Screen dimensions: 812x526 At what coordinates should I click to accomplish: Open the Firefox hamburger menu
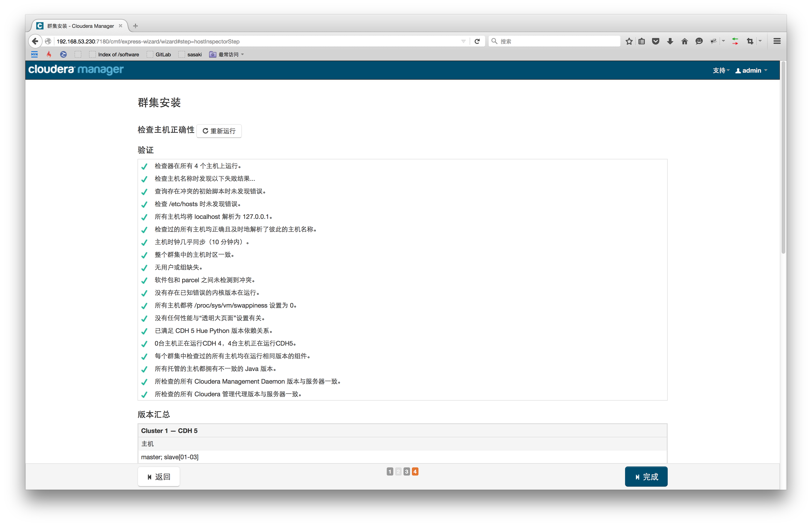(x=777, y=41)
